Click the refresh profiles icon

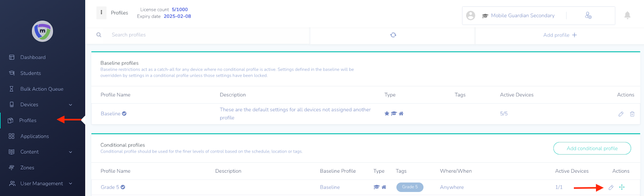[x=393, y=35]
